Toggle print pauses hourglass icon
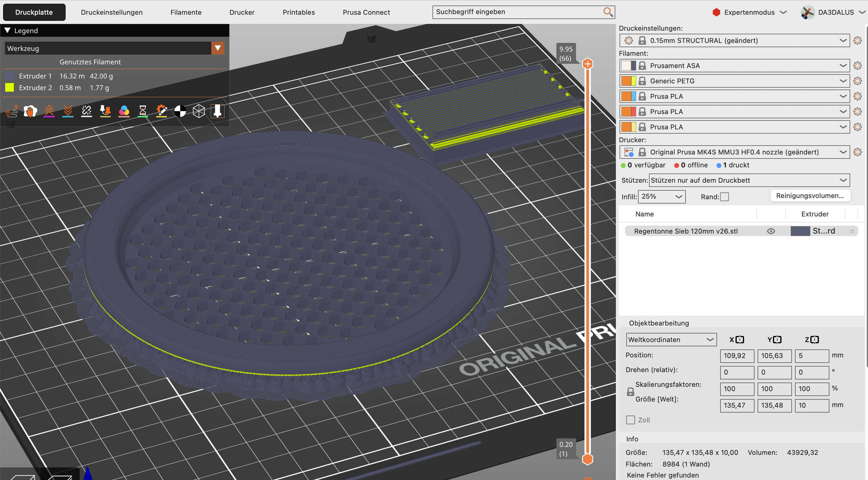Viewport: 868px width, 480px height. point(143,111)
